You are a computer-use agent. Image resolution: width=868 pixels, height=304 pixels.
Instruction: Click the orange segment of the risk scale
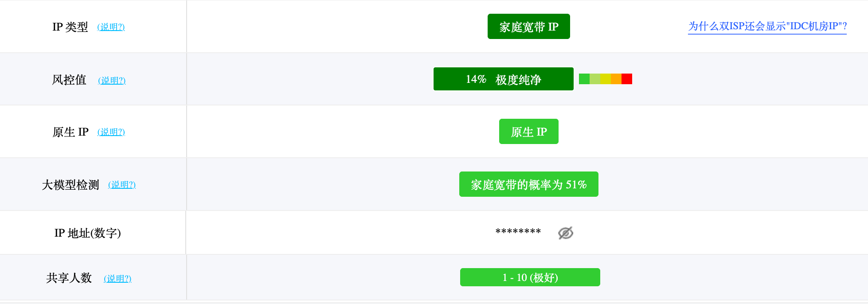click(616, 79)
